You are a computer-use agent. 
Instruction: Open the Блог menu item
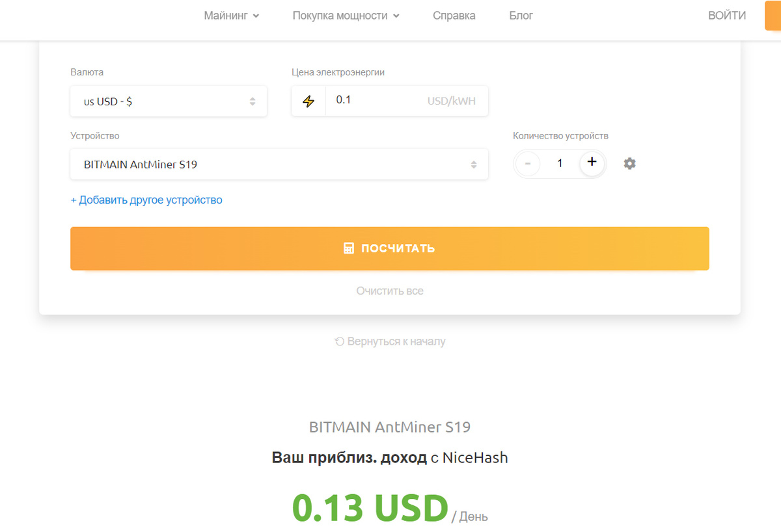(x=521, y=16)
